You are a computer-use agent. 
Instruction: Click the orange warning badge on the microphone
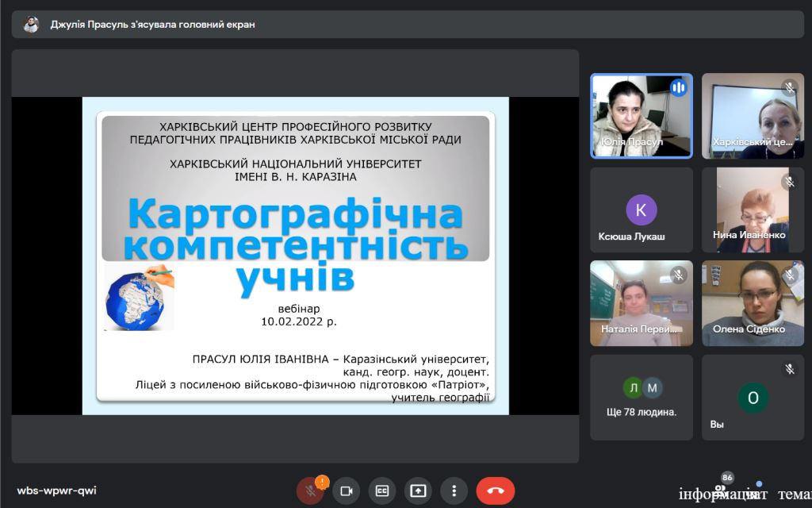322,483
